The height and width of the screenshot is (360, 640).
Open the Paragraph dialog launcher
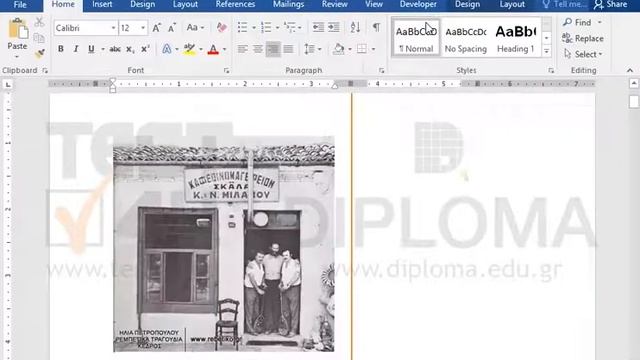tap(382, 71)
